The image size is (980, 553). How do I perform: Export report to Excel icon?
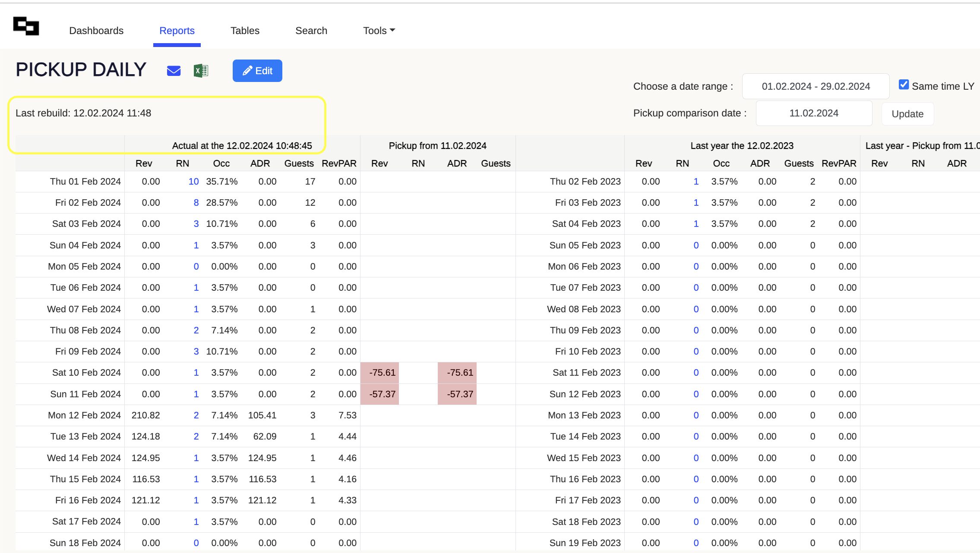click(x=201, y=71)
